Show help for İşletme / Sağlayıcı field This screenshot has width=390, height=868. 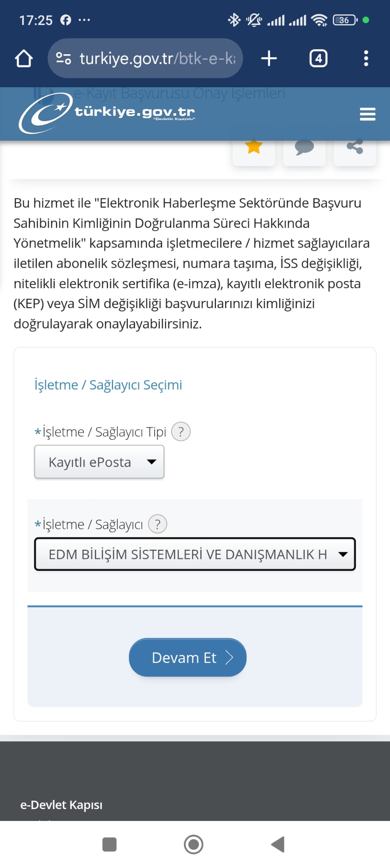[158, 524]
